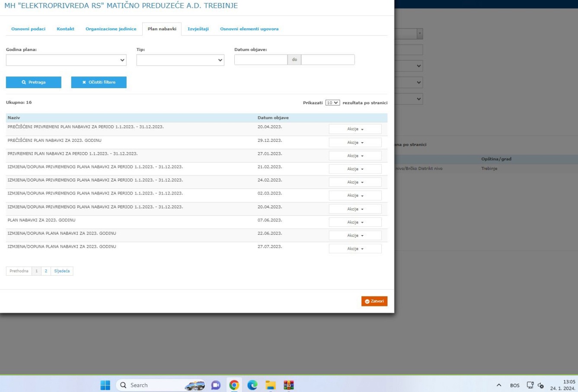The image size is (578, 392).
Task: Sort by Datum objave column header
Action: 273,118
